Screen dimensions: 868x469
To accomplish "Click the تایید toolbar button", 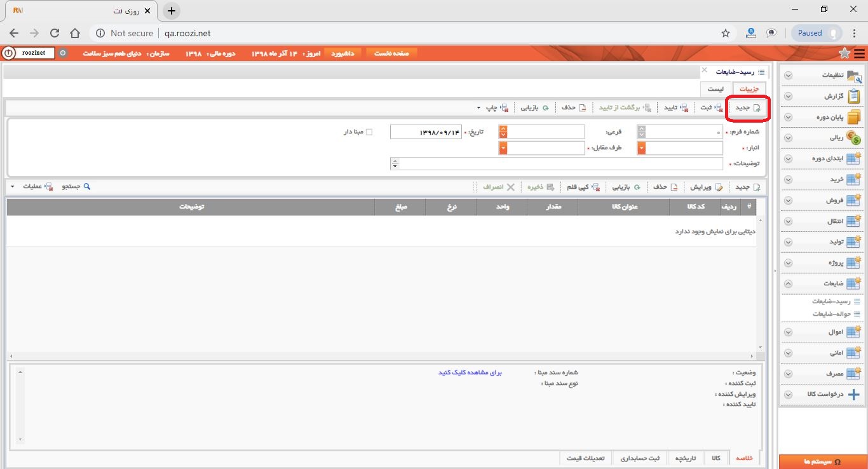I will [676, 108].
